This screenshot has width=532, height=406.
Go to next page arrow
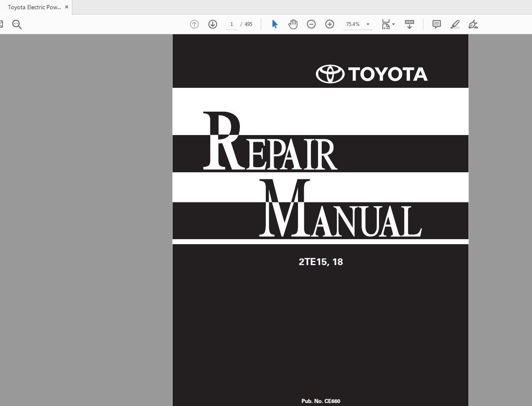[213, 24]
